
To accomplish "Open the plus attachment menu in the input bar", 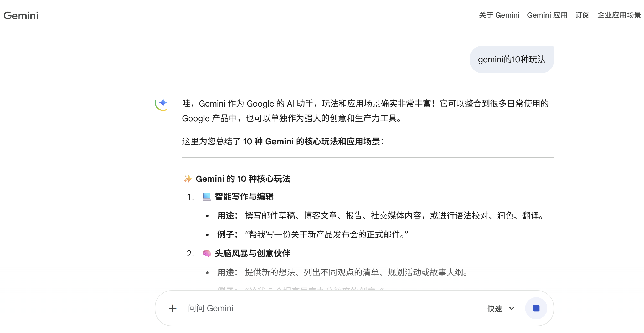I will tap(173, 308).
